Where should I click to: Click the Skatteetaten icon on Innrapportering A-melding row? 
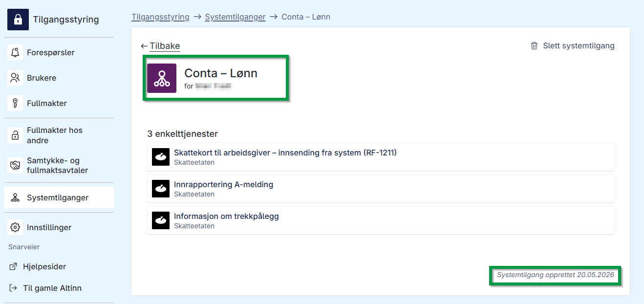161,189
